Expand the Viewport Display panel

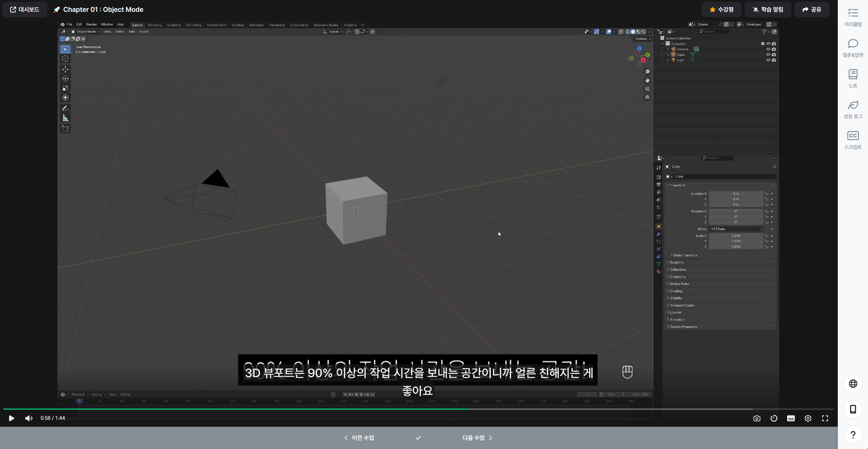click(682, 305)
